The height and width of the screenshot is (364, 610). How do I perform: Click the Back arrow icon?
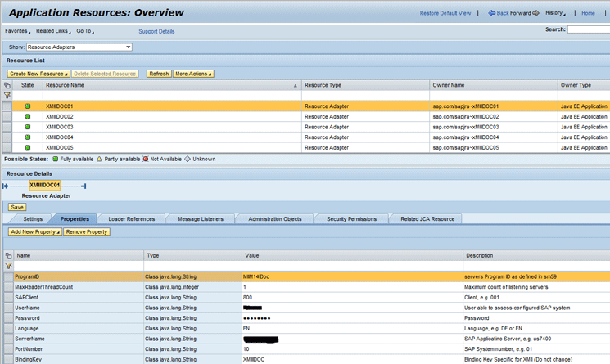pos(491,13)
